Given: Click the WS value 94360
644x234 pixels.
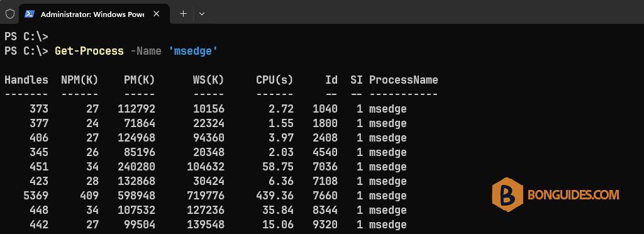Looking at the screenshot, I should tap(209, 138).
